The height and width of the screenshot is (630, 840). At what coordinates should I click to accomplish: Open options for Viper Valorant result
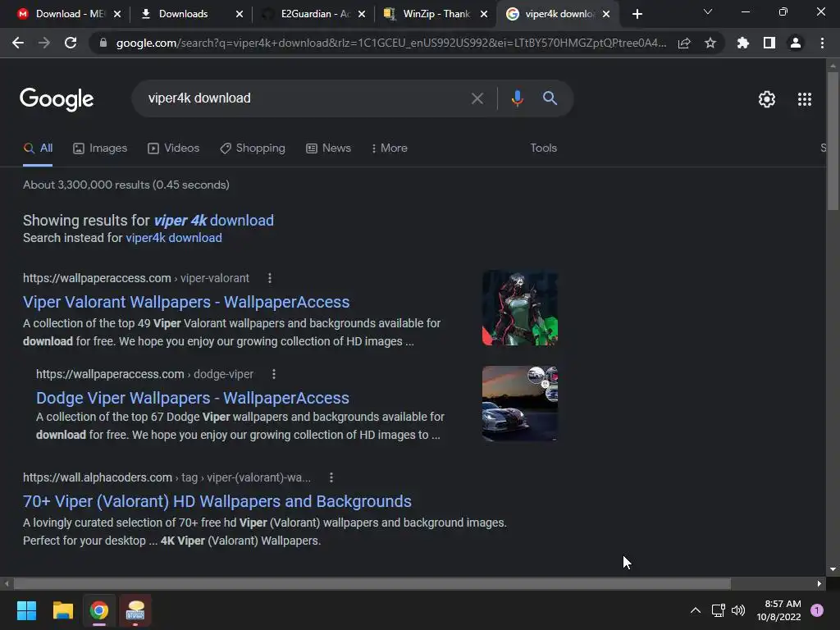[269, 278]
